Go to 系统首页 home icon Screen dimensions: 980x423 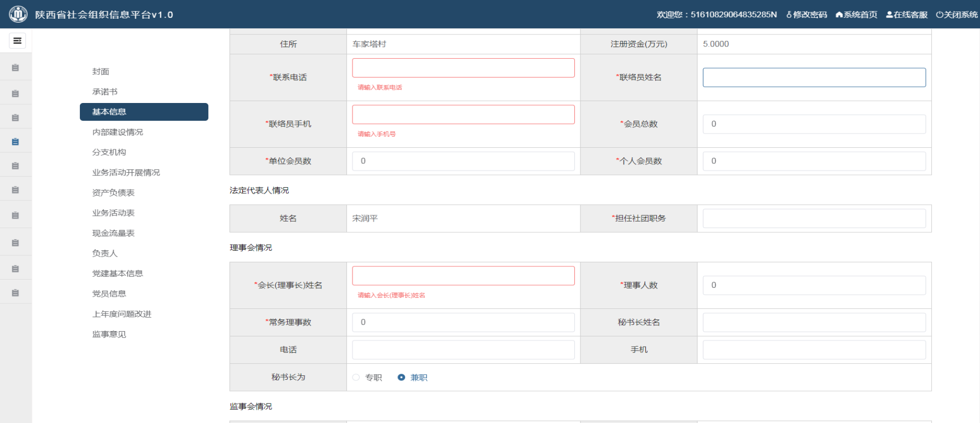coord(856,15)
